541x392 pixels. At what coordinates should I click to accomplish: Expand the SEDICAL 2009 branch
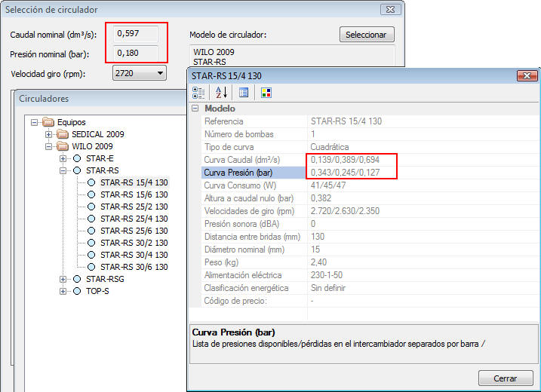[48, 134]
